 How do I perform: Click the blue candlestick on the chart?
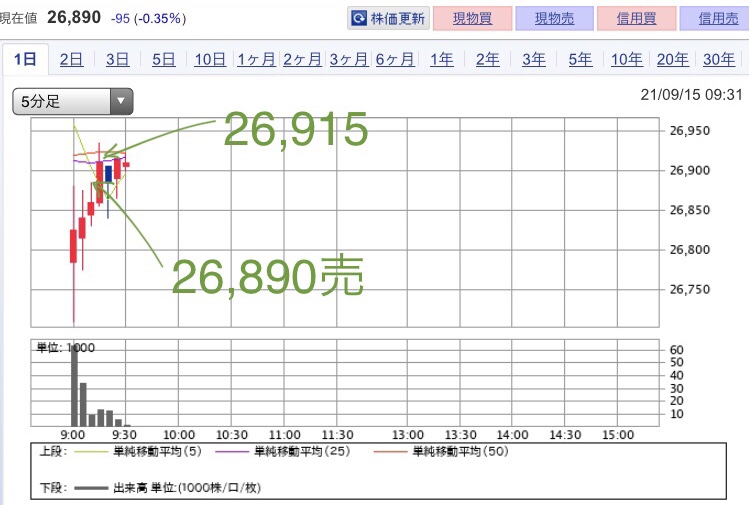(108, 173)
